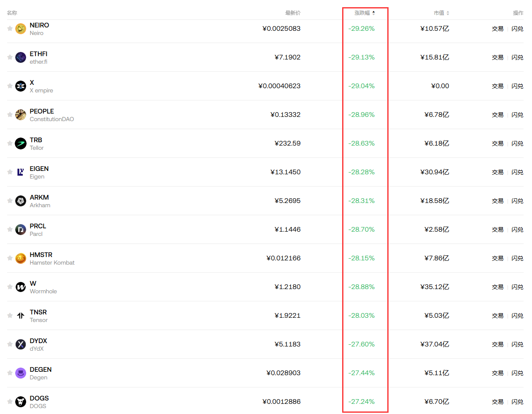Image resolution: width=532 pixels, height=414 pixels.
Task: Click the PEOPLE coin logo
Action: click(21, 115)
